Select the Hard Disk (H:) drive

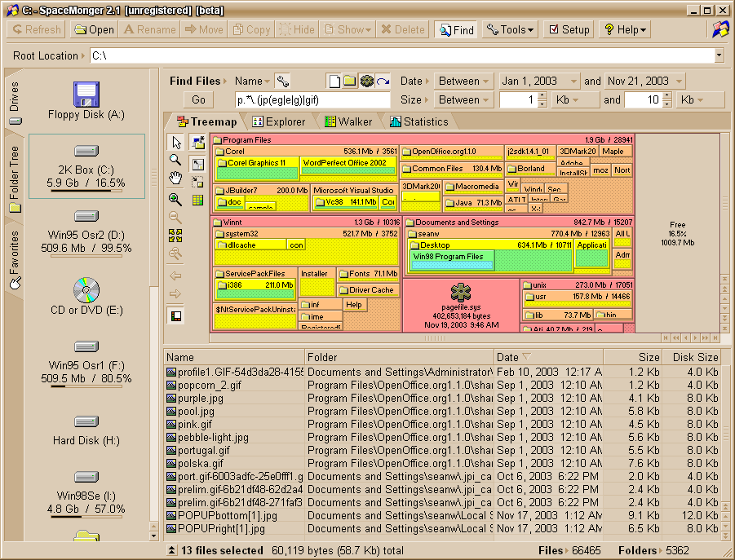[86, 430]
